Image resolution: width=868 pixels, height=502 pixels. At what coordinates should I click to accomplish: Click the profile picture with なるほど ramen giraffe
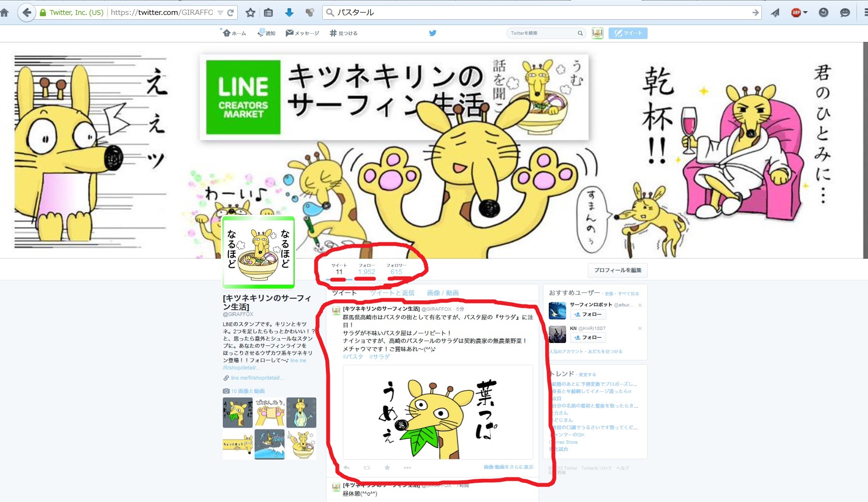[x=258, y=252]
